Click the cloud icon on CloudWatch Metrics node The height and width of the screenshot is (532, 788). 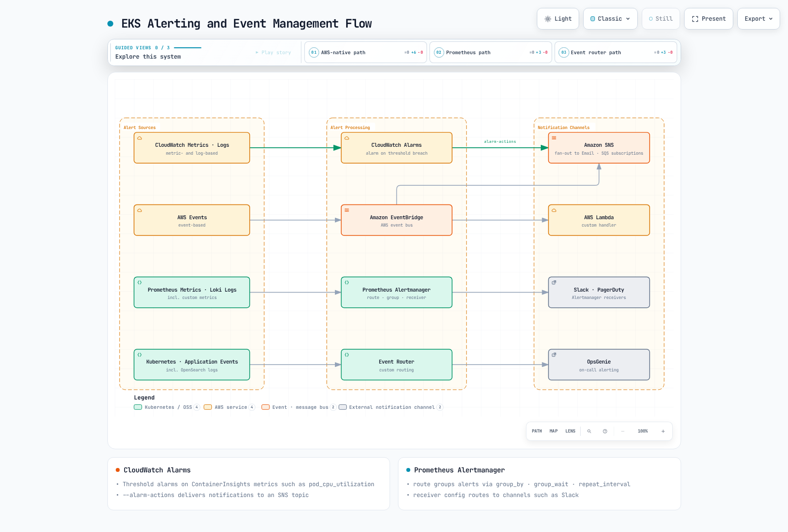point(139,138)
